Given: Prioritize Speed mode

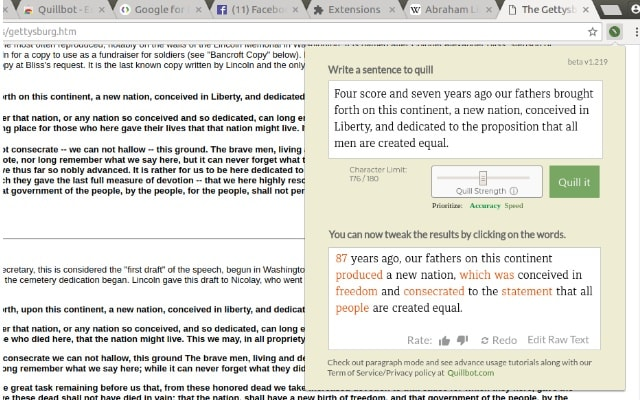Looking at the screenshot, I should coord(513,206).
